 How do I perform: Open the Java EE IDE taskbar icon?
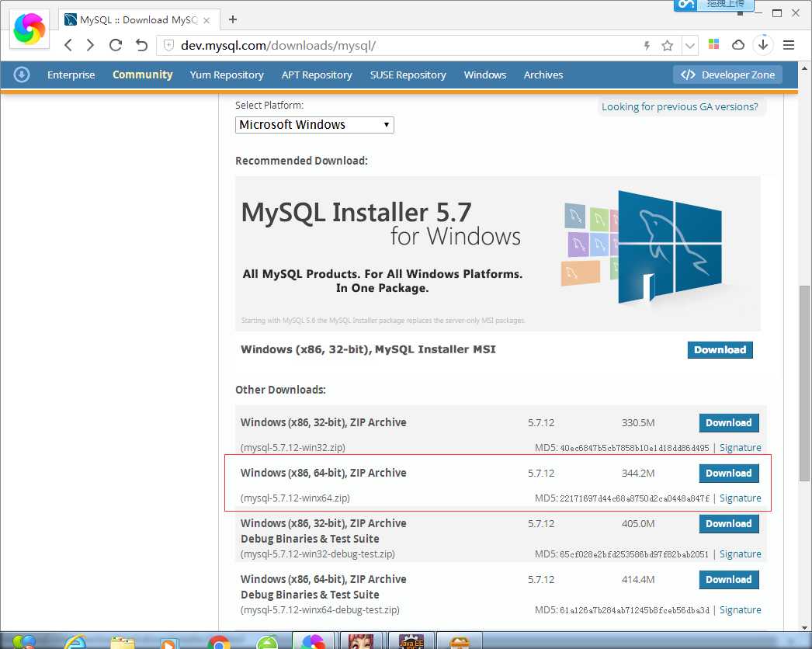click(411, 641)
